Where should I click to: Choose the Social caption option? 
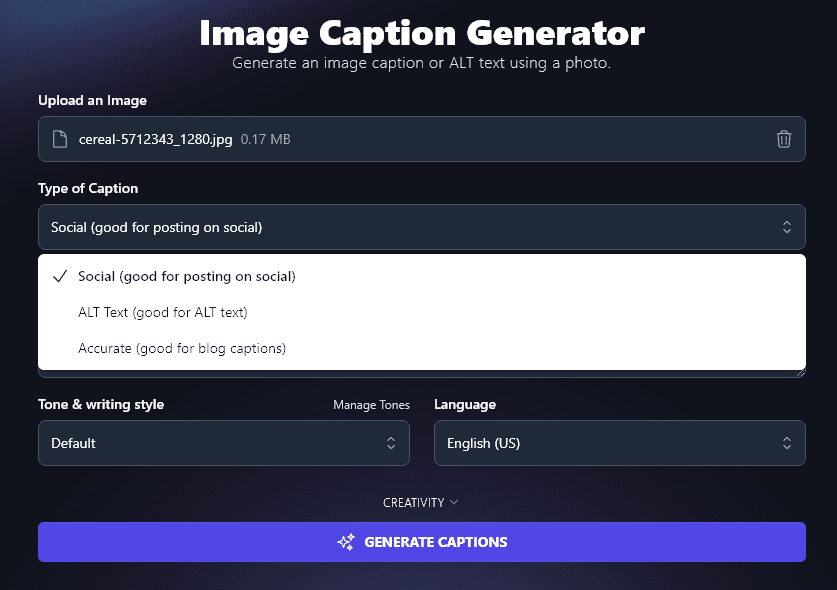point(186,276)
